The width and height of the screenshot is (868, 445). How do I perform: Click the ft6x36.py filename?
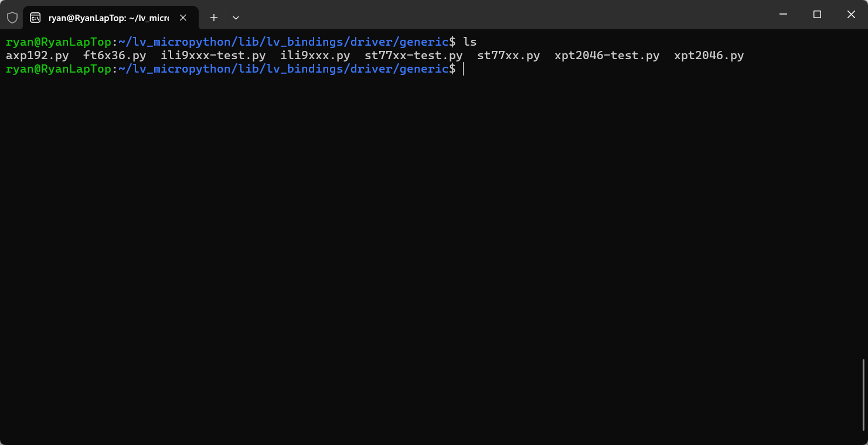(x=115, y=56)
